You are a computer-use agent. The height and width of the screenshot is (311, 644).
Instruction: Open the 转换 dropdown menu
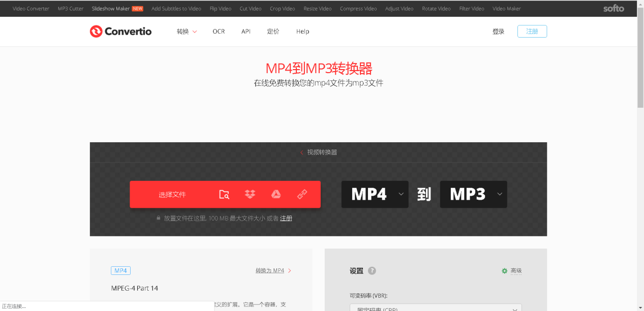click(x=187, y=32)
